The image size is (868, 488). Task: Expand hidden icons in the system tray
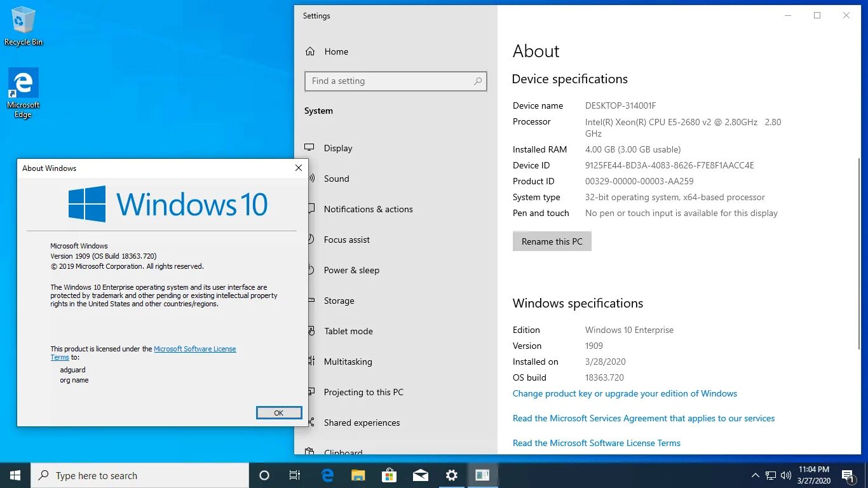(x=755, y=475)
